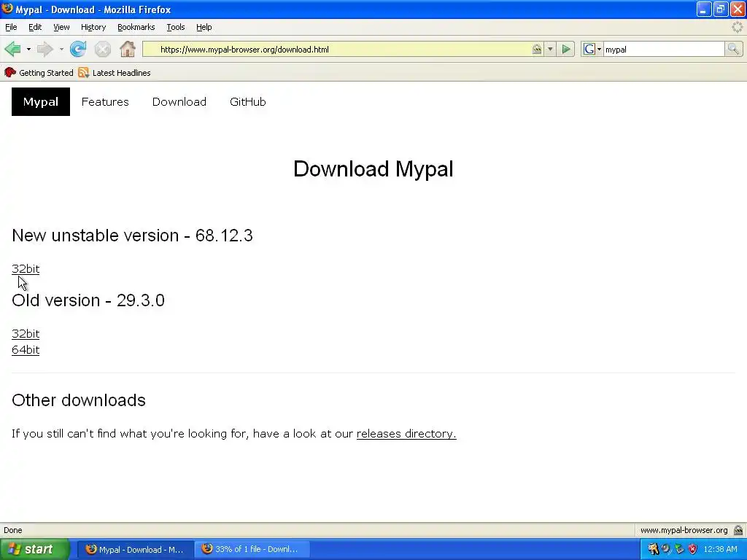Click the magnifier search button
The height and width of the screenshot is (560, 747).
click(732, 49)
